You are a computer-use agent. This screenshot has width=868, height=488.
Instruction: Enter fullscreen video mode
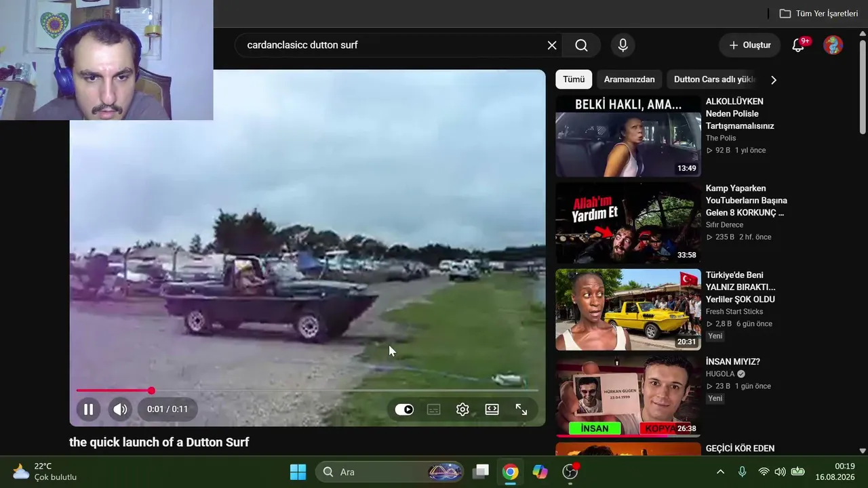pyautogui.click(x=521, y=409)
